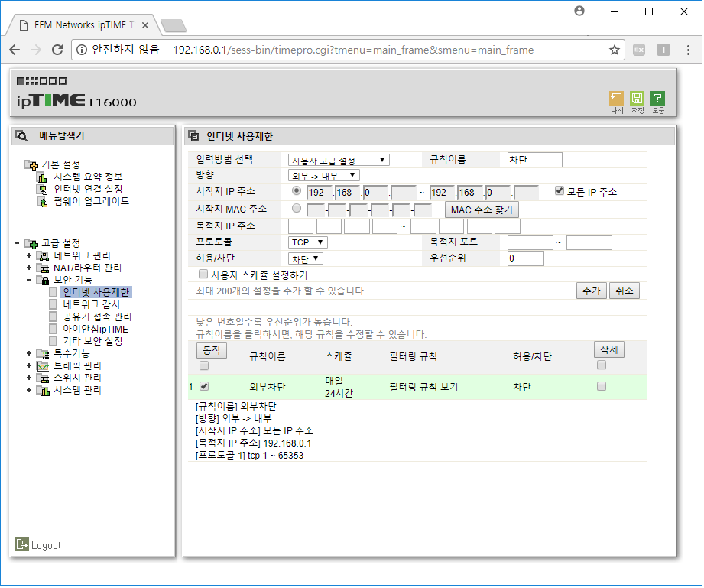The height and width of the screenshot is (588, 704).
Task: Click the site info icon in address bar
Action: click(x=82, y=50)
